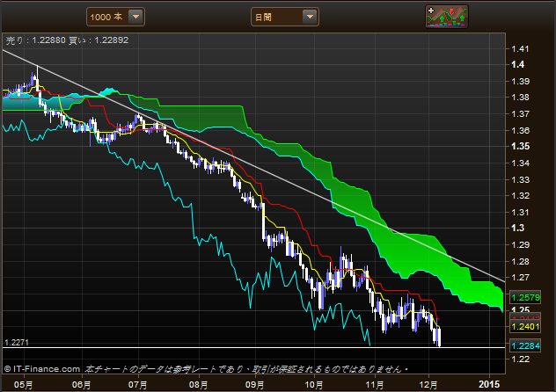Click the 1.32 price axis label
Viewport: 556px width, 392px height.
[520, 195]
